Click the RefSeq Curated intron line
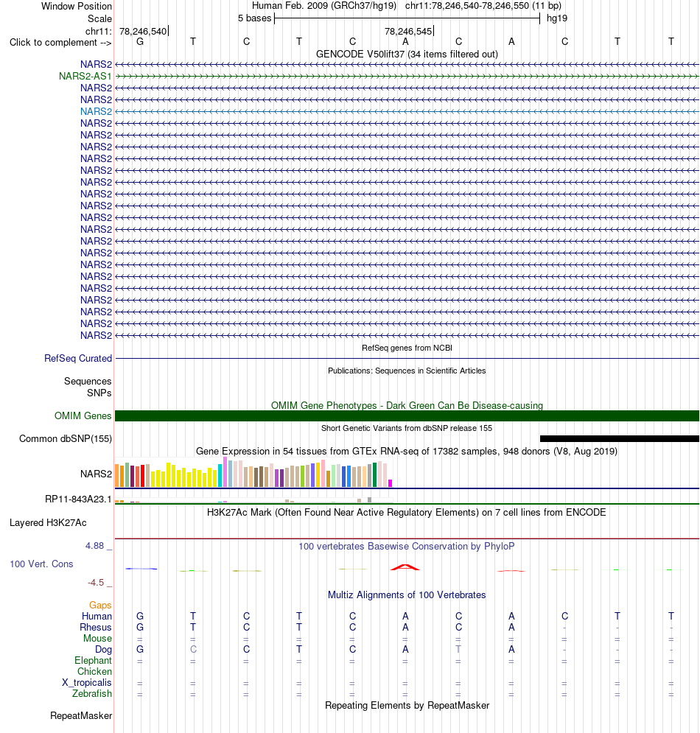700x733 pixels. (x=407, y=359)
